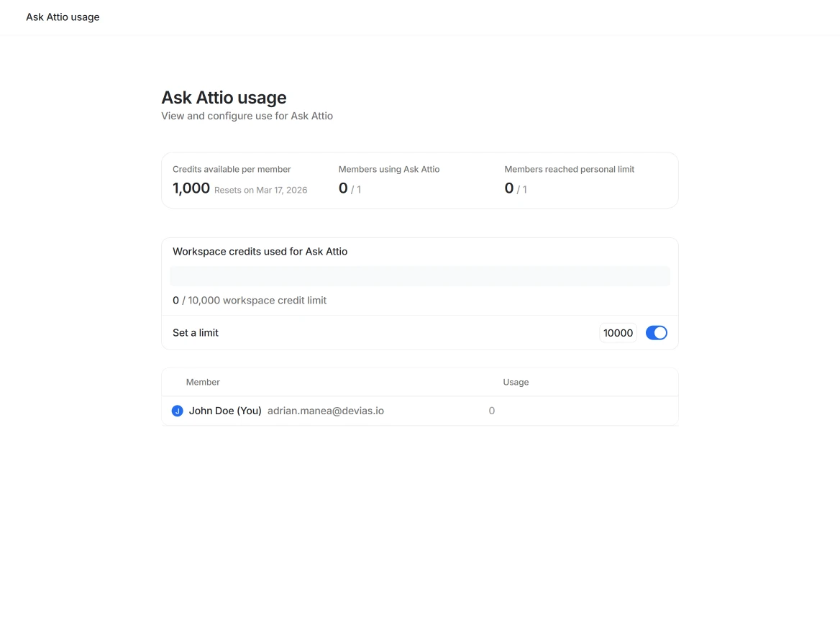This screenshot has height=630, width=840.
Task: Click John Doe's blue avatar icon
Action: tap(178, 411)
